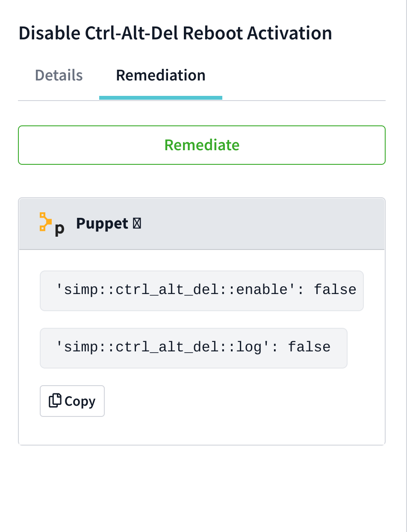The height and width of the screenshot is (532, 407).
Task: Click the ctrl_alt_del::log code snippet
Action: [x=194, y=348]
